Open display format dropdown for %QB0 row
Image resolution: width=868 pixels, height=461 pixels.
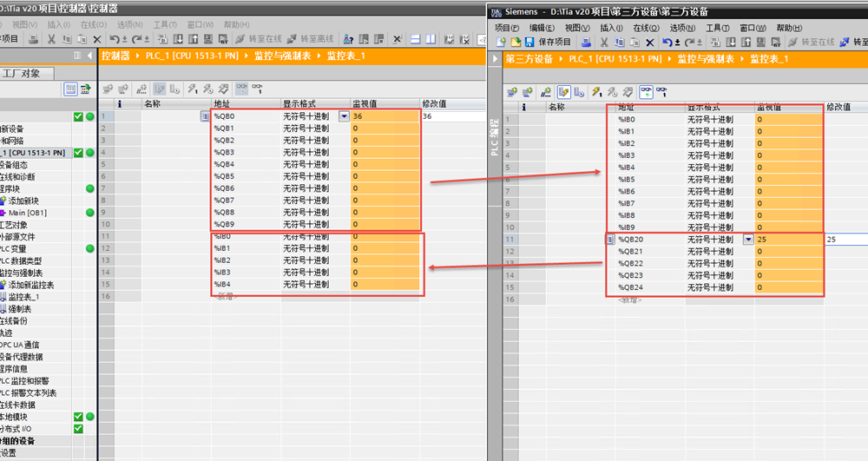coord(345,115)
